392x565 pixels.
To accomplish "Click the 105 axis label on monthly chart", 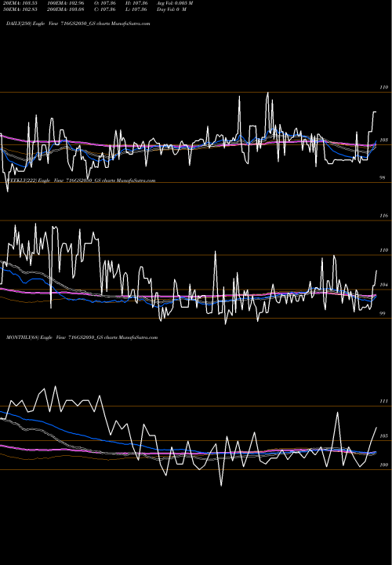I will [384, 436].
